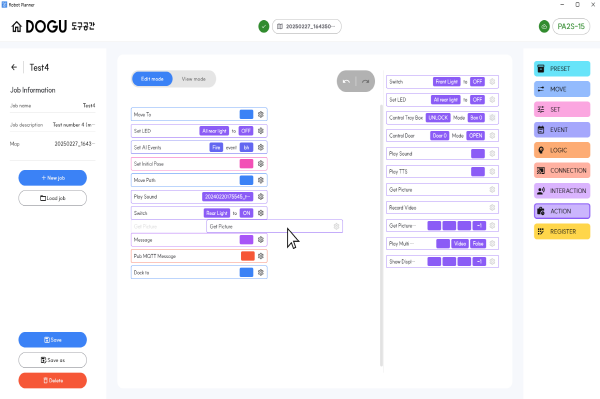Open settings gear on Move To block
Image resolution: width=600 pixels, height=399 pixels.
pos(261,114)
